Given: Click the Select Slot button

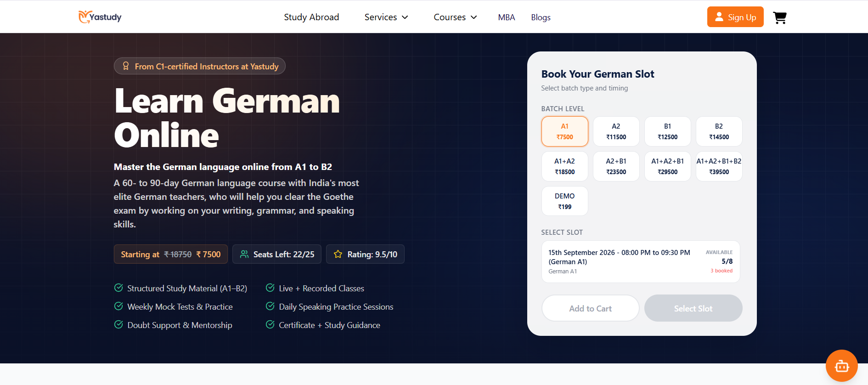Looking at the screenshot, I should click(x=693, y=308).
